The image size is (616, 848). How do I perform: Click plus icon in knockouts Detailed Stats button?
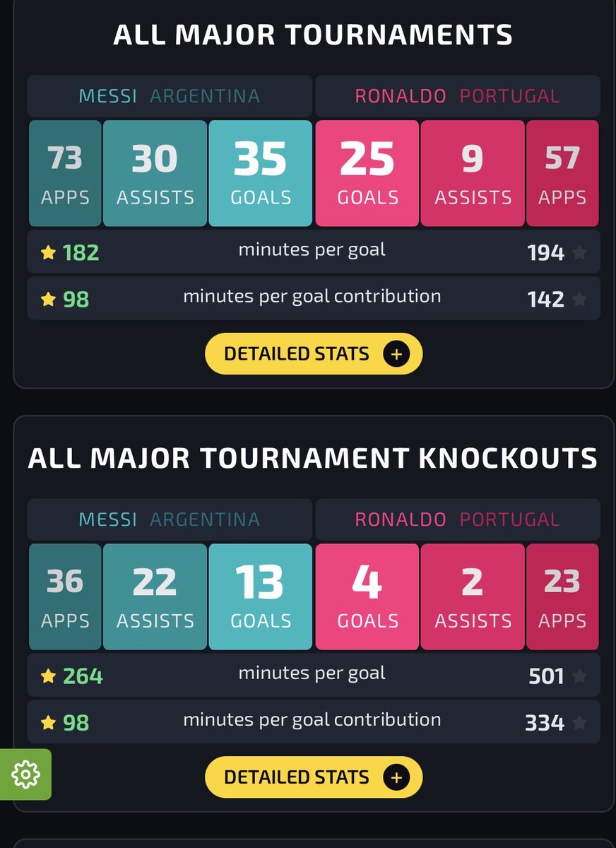396,777
